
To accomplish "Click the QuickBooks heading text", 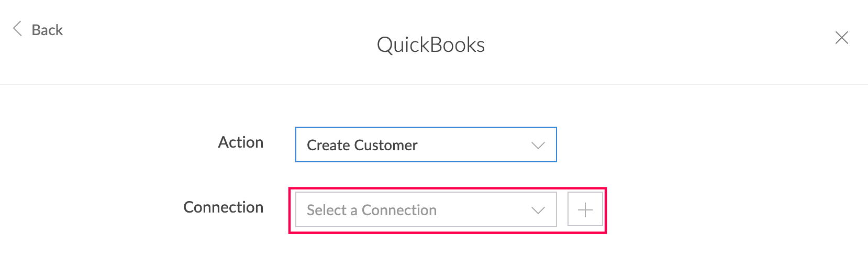I will pyautogui.click(x=431, y=45).
